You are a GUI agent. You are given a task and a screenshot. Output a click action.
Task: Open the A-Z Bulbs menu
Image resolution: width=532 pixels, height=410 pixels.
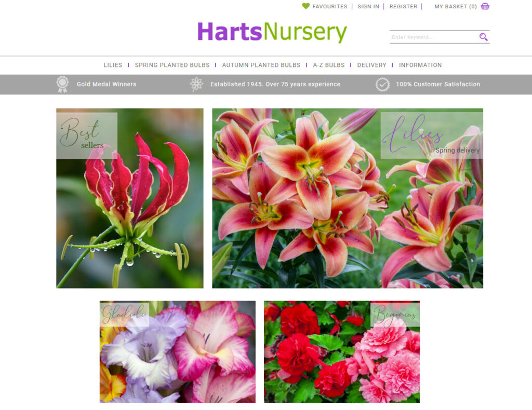pyautogui.click(x=329, y=65)
